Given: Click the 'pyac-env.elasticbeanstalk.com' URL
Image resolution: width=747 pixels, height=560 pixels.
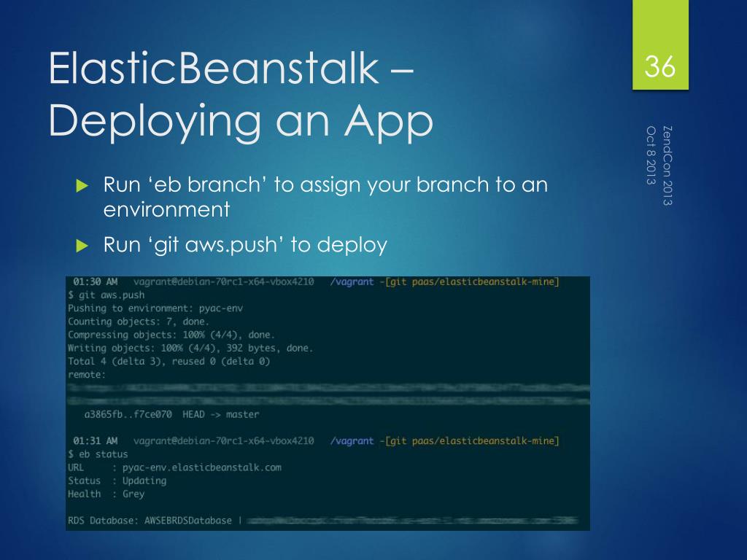Looking at the screenshot, I should pos(201,467).
